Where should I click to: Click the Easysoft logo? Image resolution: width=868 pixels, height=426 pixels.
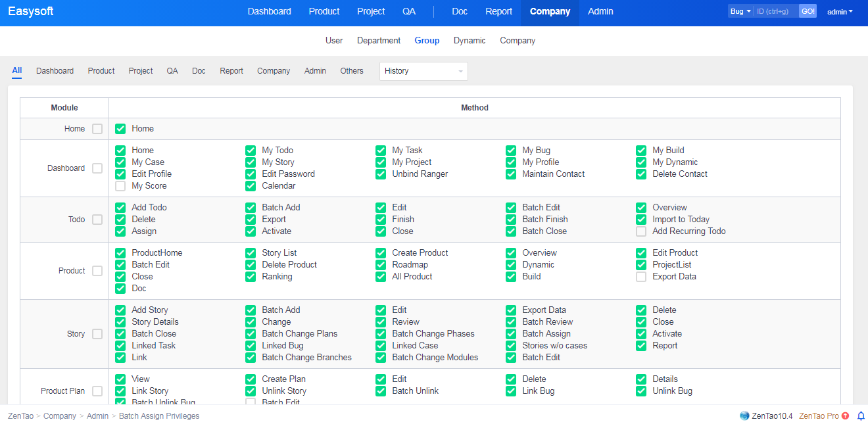[31, 11]
